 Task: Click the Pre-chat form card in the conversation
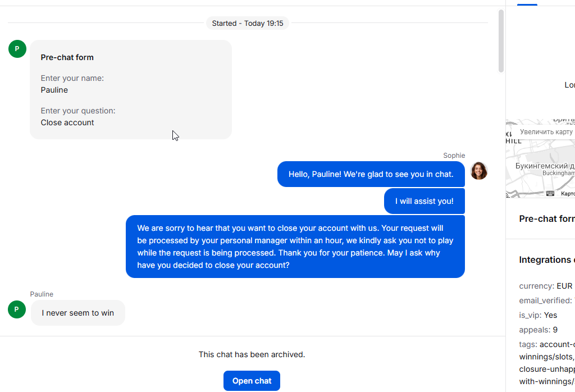point(130,90)
